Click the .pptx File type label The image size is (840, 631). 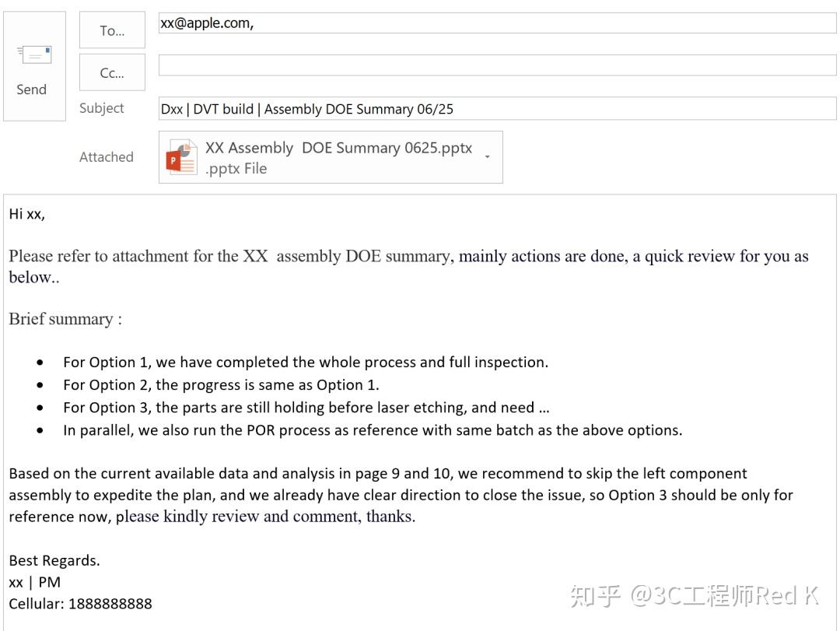pos(236,168)
